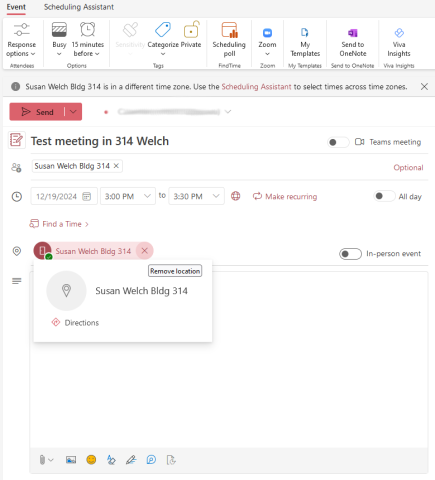The width and height of the screenshot is (435, 480).
Task: Click the Scheduling Assistant link in the notification
Action: tap(256, 87)
